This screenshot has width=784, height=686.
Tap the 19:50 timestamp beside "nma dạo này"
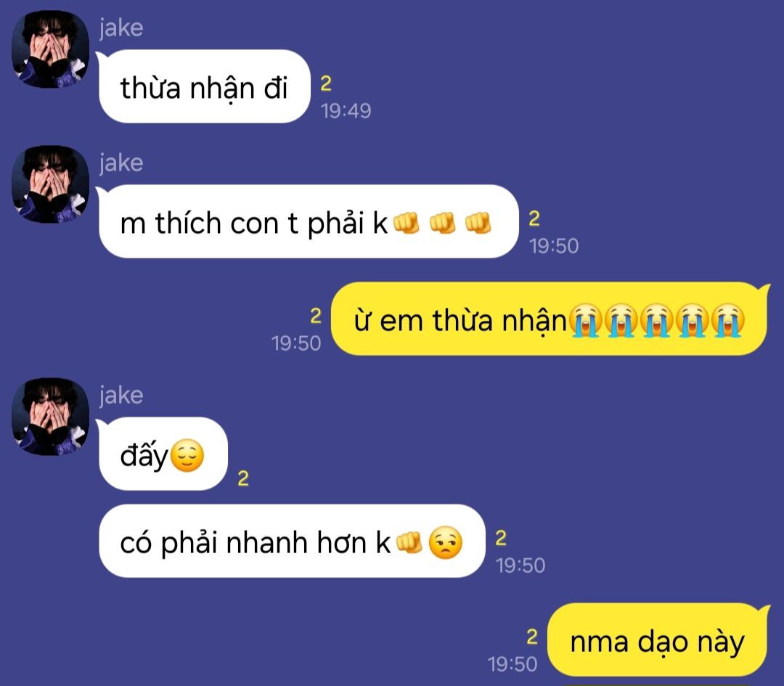click(513, 664)
